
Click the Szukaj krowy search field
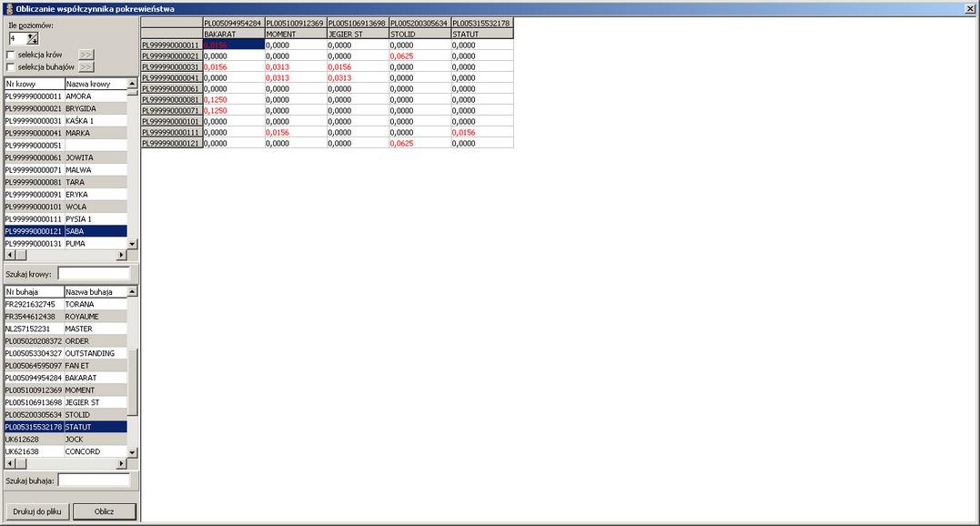93,273
